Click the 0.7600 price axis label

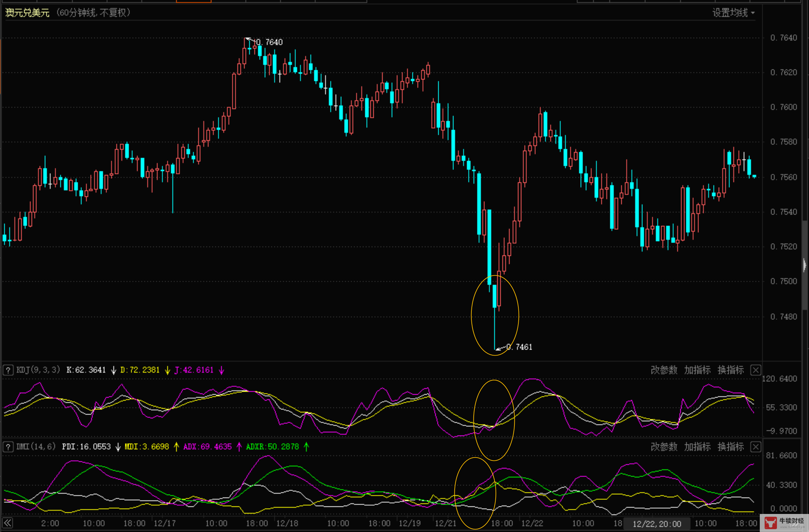point(783,107)
